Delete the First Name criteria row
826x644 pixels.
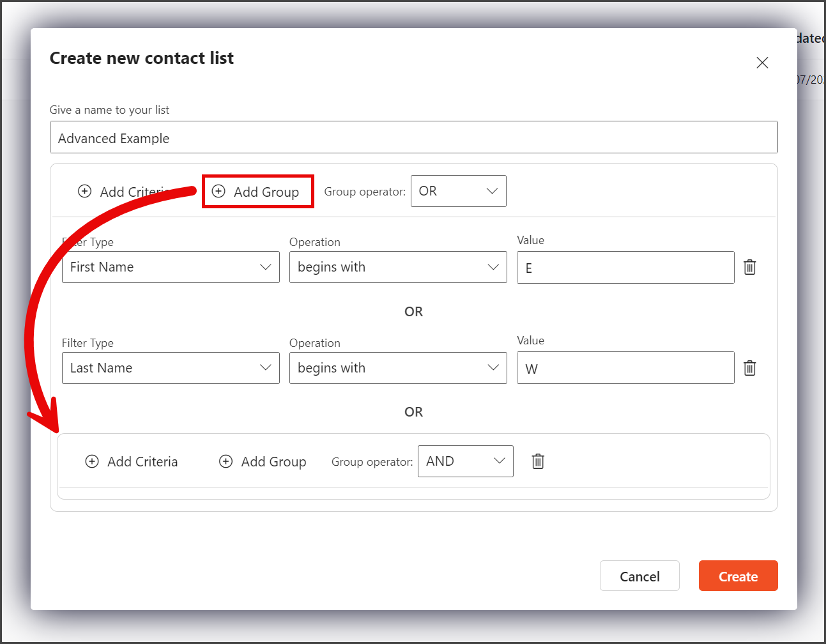(x=750, y=267)
